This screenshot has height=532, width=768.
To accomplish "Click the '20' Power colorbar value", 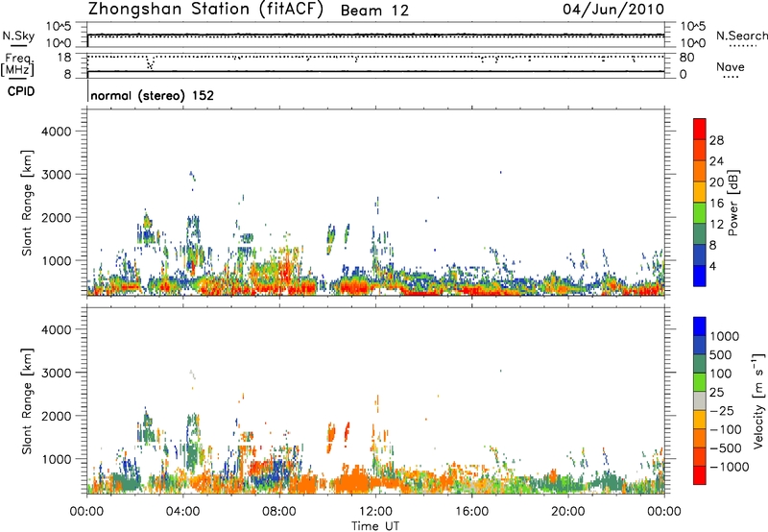I will pyautogui.click(x=716, y=182).
